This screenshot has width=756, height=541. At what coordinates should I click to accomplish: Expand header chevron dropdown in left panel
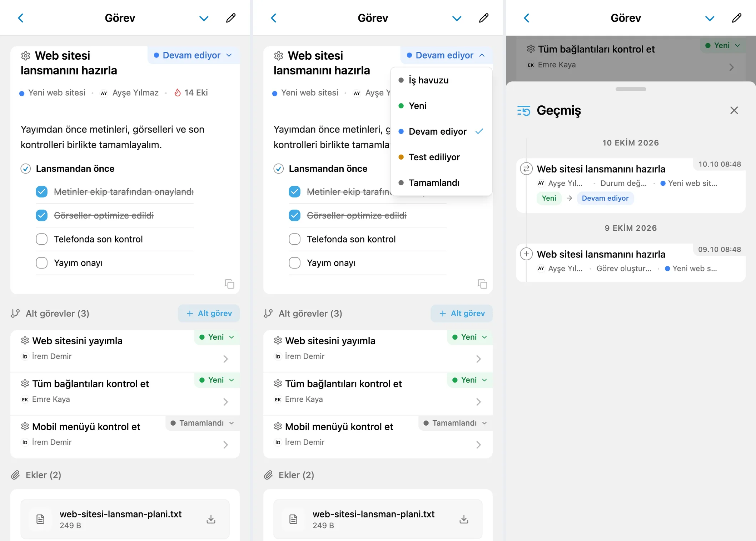click(204, 19)
